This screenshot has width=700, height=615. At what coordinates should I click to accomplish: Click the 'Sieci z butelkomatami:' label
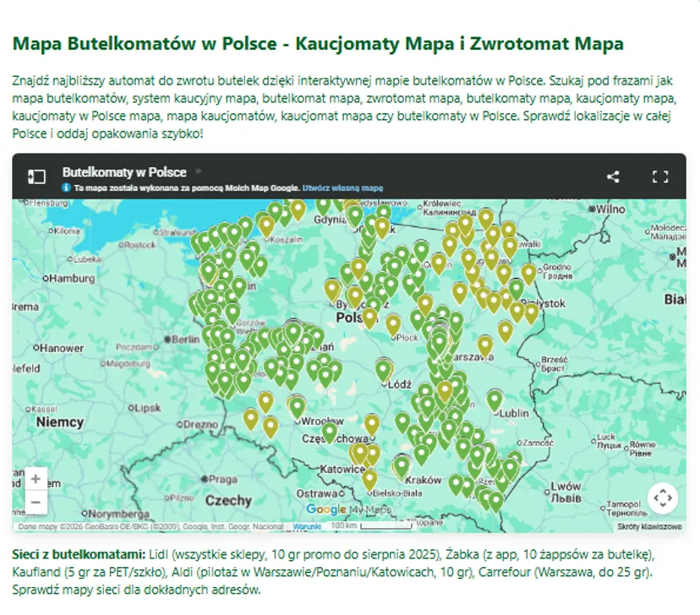[79, 555]
